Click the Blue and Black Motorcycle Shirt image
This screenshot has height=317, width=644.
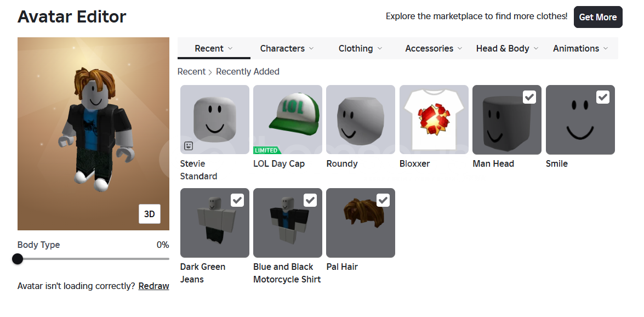288,223
